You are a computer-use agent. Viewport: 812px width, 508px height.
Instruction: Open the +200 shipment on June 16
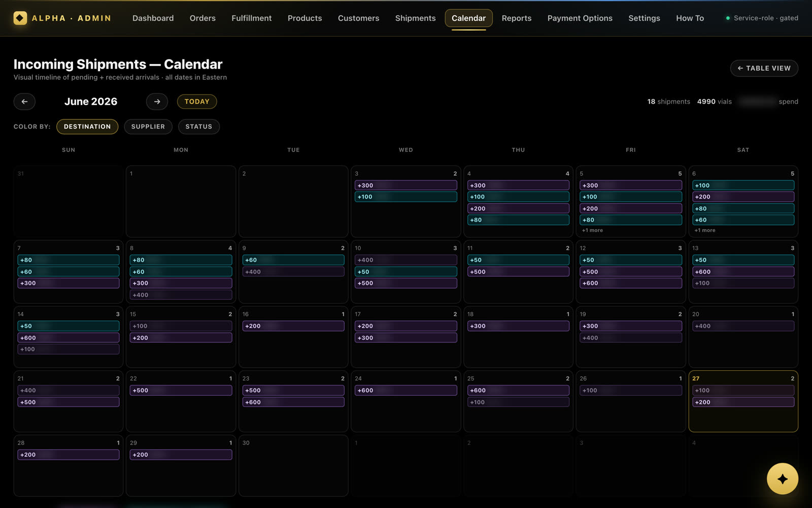[x=293, y=326]
